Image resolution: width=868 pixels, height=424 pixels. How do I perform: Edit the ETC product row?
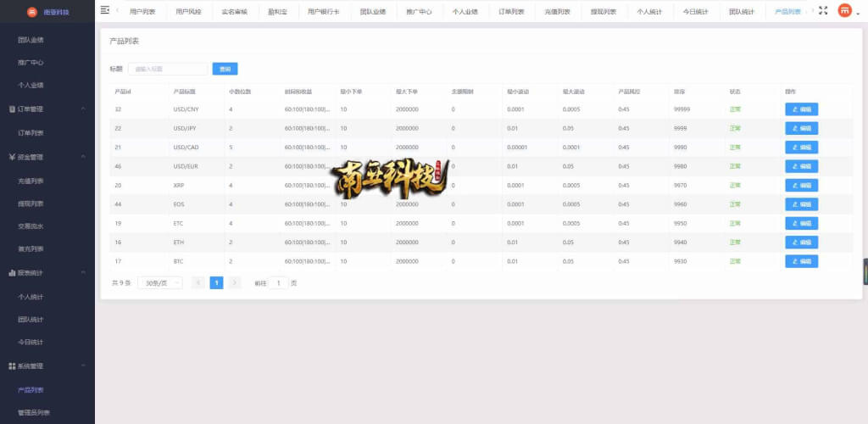[x=801, y=224]
